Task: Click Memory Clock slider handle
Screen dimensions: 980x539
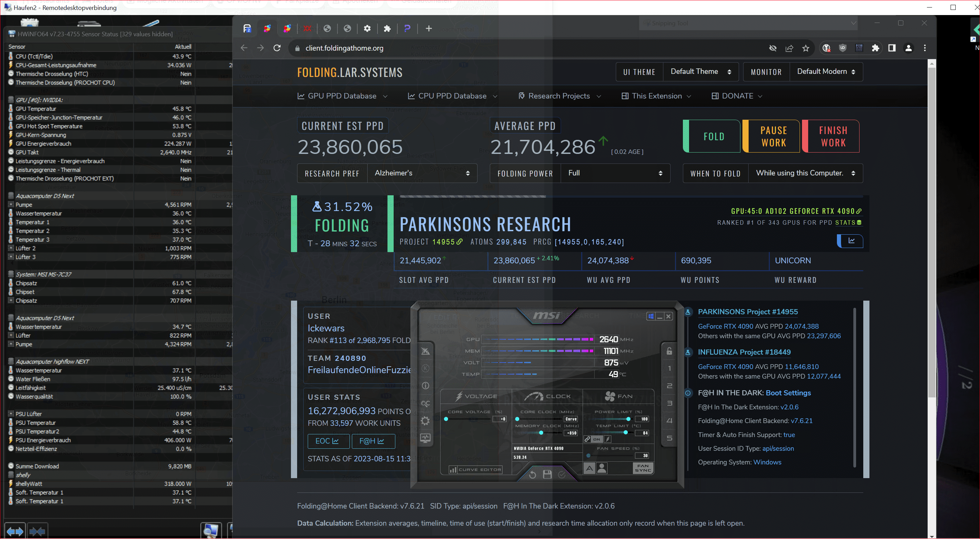Action: click(541, 433)
